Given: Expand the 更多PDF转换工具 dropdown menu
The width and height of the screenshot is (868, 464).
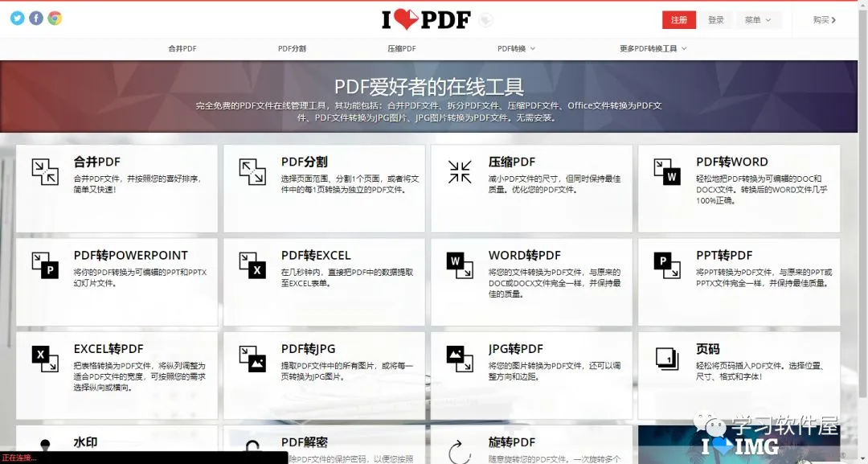Looking at the screenshot, I should point(653,49).
